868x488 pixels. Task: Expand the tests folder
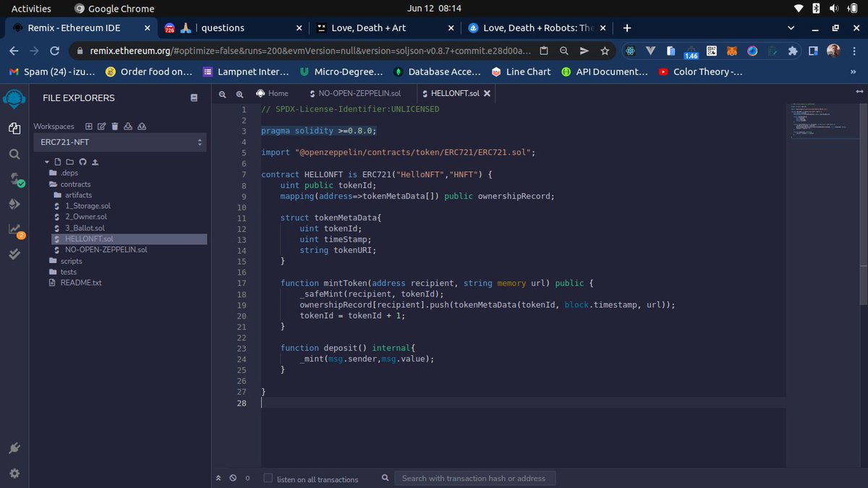(x=63, y=272)
